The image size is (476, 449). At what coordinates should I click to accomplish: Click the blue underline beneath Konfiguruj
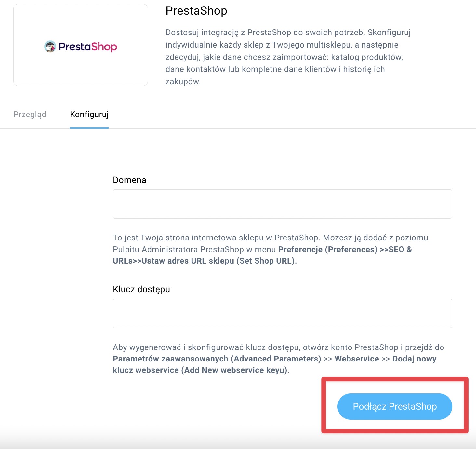point(89,128)
